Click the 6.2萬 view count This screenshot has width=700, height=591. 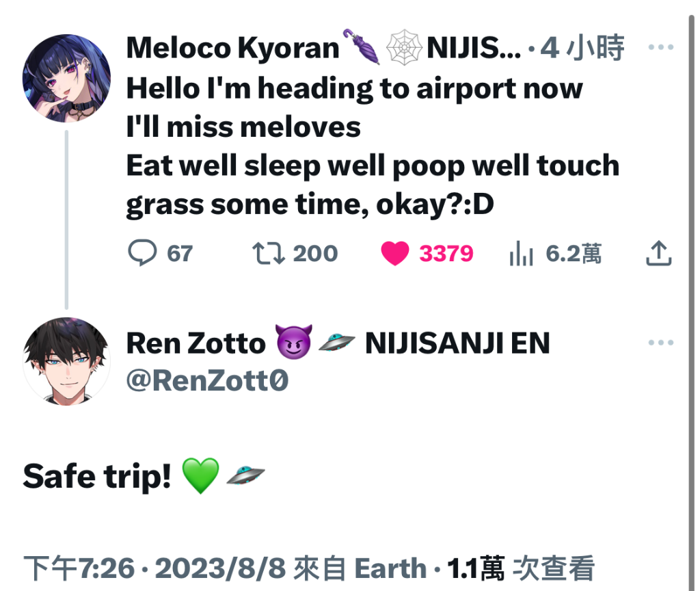coord(574,254)
